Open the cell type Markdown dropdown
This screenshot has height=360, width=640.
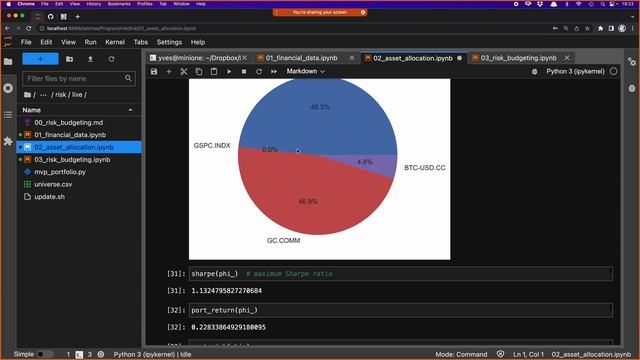[x=305, y=71]
